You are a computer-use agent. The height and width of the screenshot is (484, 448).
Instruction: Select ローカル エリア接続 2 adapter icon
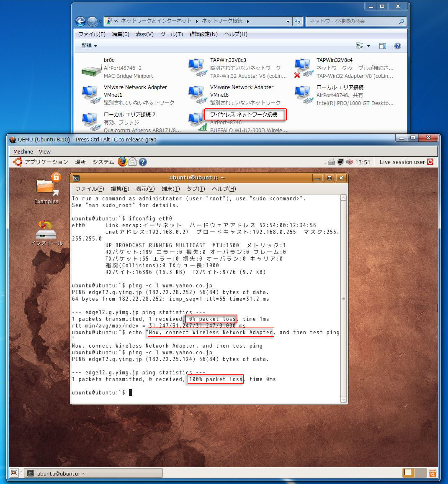point(91,122)
